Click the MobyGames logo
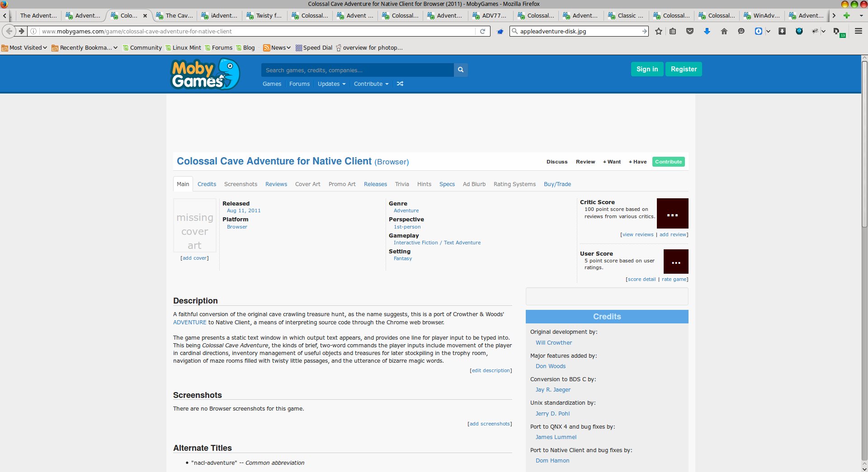This screenshot has height=472, width=868. pyautogui.click(x=205, y=74)
